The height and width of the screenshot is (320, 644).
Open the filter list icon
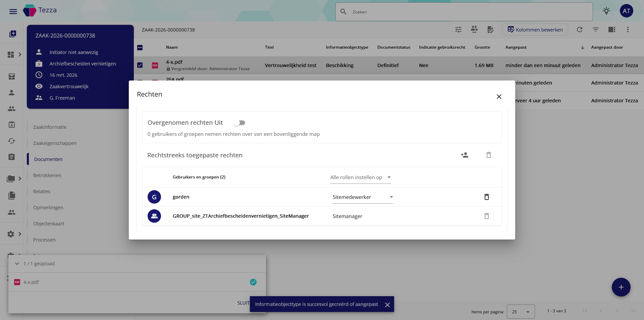595,30
